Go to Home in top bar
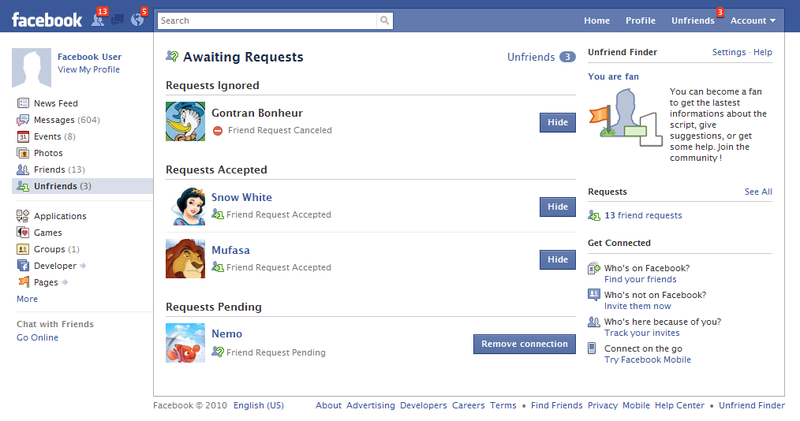Viewport: 800px width, 421px height. (x=596, y=20)
